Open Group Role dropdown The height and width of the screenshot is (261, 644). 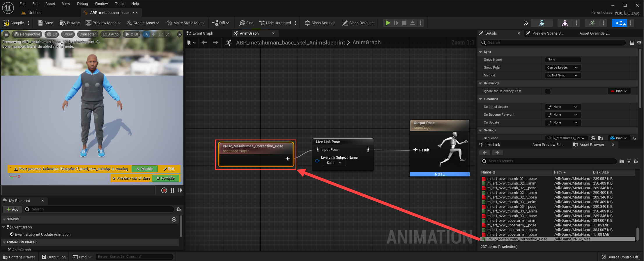coord(563,67)
